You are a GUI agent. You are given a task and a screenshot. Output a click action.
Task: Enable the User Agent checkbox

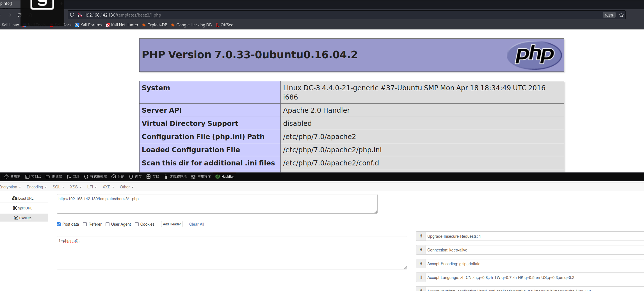[108, 224]
